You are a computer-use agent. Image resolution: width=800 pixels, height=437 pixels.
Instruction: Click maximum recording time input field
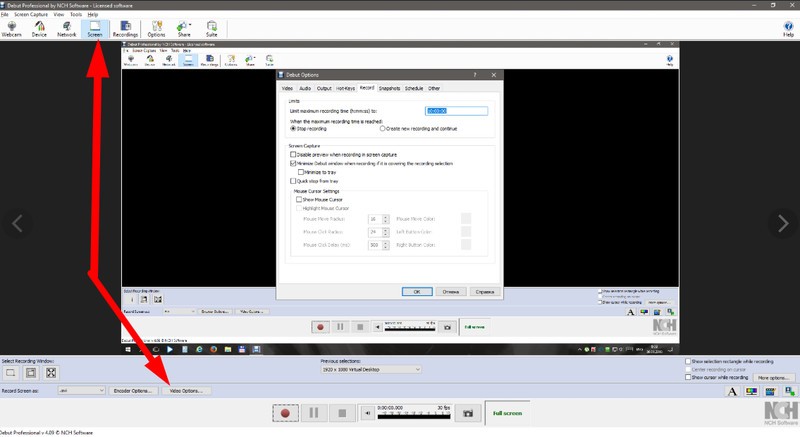(x=456, y=111)
